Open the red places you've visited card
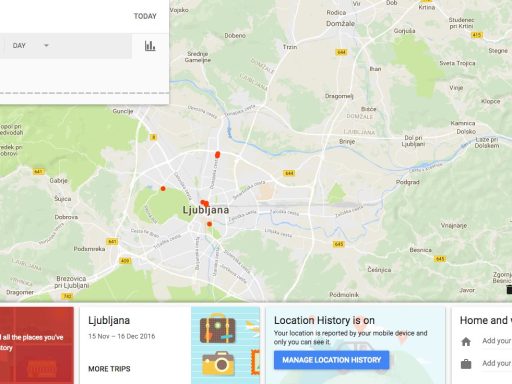 37,345
